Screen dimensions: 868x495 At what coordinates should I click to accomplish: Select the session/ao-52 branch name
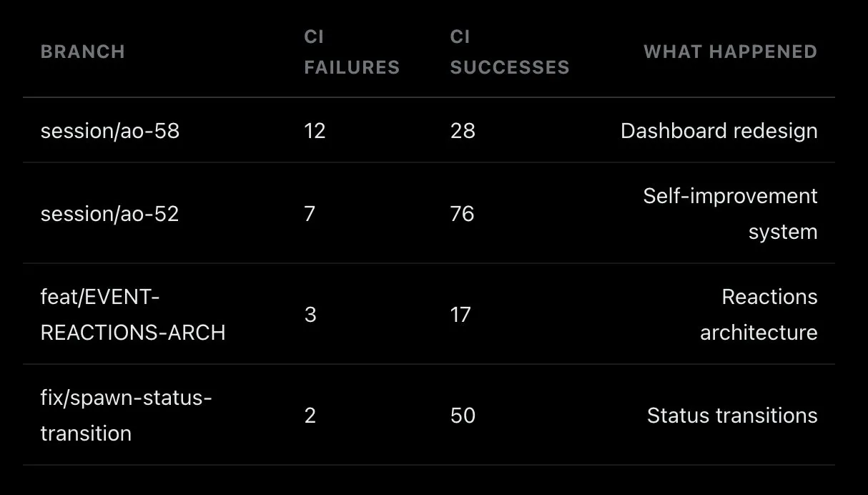coord(109,214)
